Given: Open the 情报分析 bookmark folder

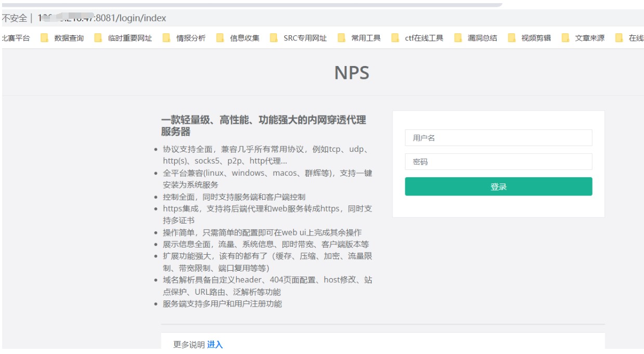Looking at the screenshot, I should [185, 38].
